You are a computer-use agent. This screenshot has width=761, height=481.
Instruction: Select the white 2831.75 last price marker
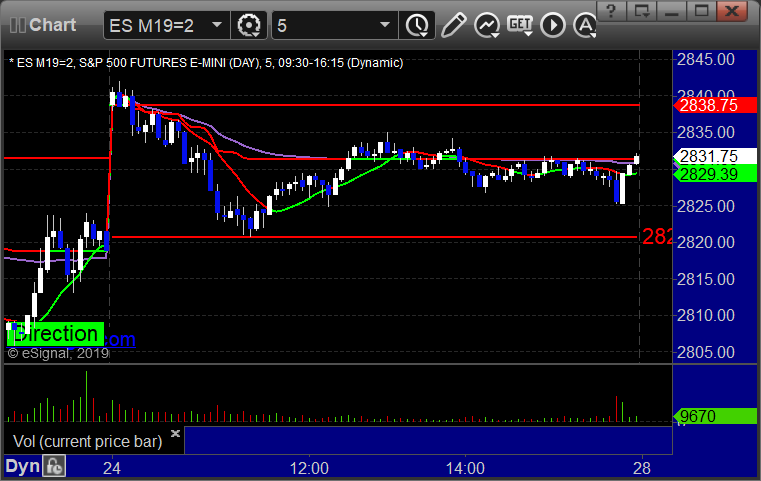pos(715,156)
